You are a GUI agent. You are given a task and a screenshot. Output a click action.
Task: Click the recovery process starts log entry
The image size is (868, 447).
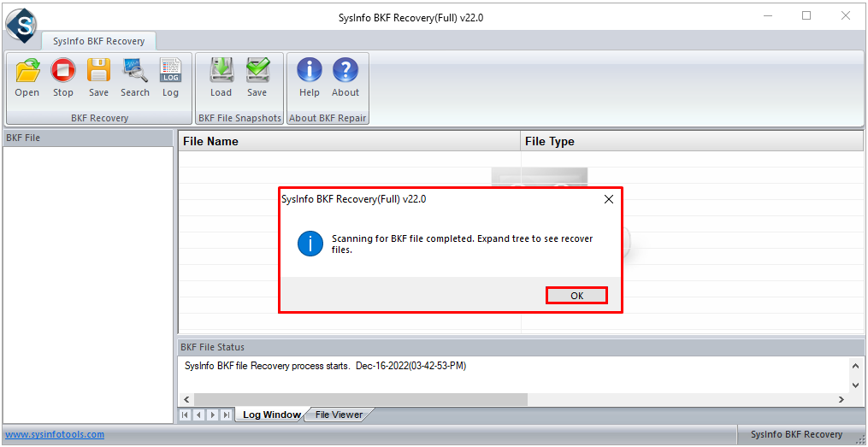click(326, 366)
